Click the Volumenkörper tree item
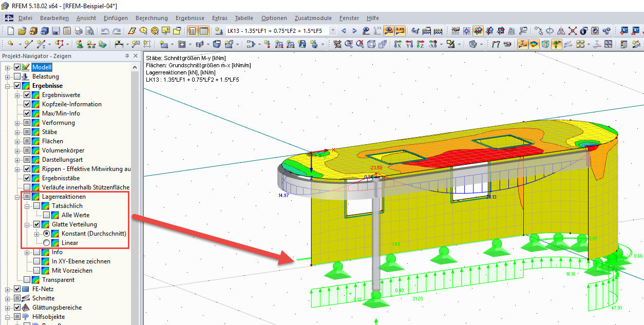 pos(63,150)
